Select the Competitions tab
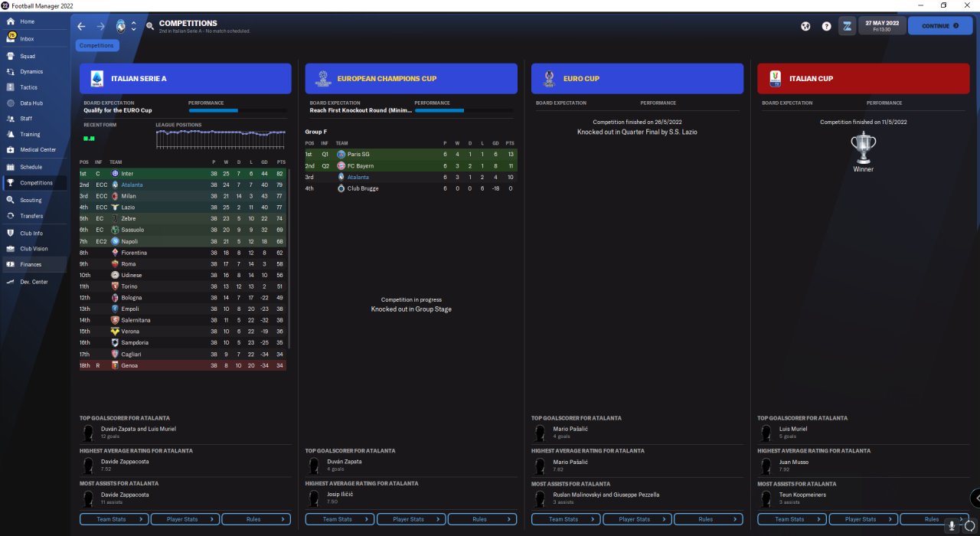The image size is (980, 536). click(97, 45)
